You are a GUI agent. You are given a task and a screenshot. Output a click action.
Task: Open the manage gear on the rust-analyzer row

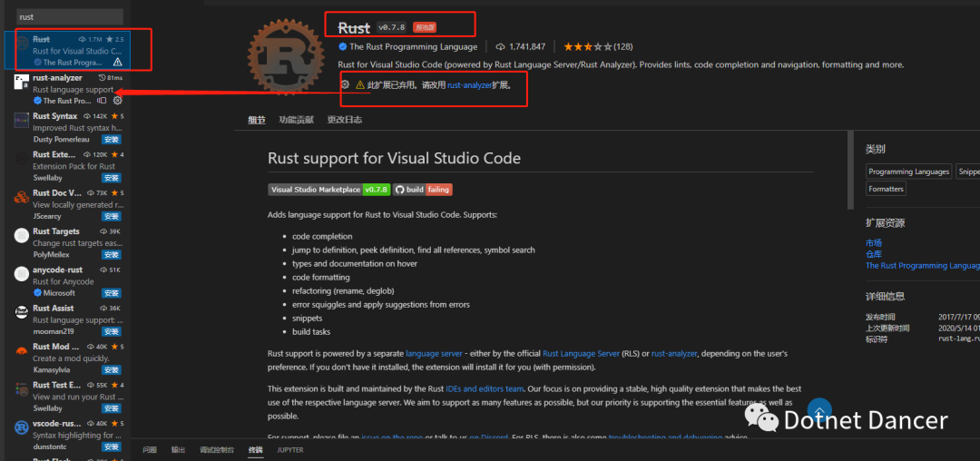click(x=117, y=101)
